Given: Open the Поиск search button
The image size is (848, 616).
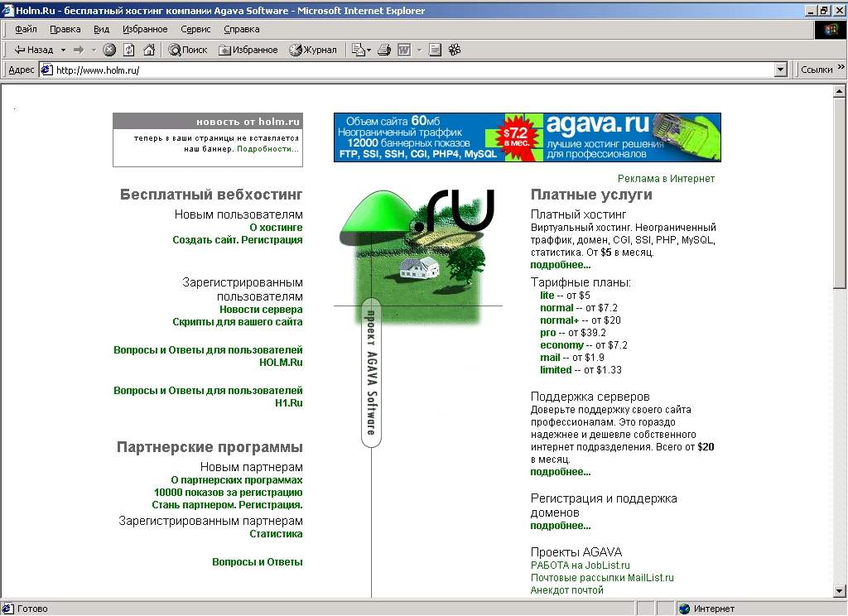Looking at the screenshot, I should [x=188, y=50].
